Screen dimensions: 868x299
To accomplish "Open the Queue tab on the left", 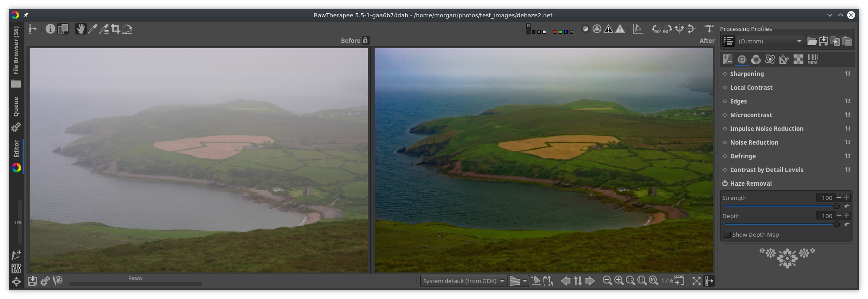I will point(16,107).
